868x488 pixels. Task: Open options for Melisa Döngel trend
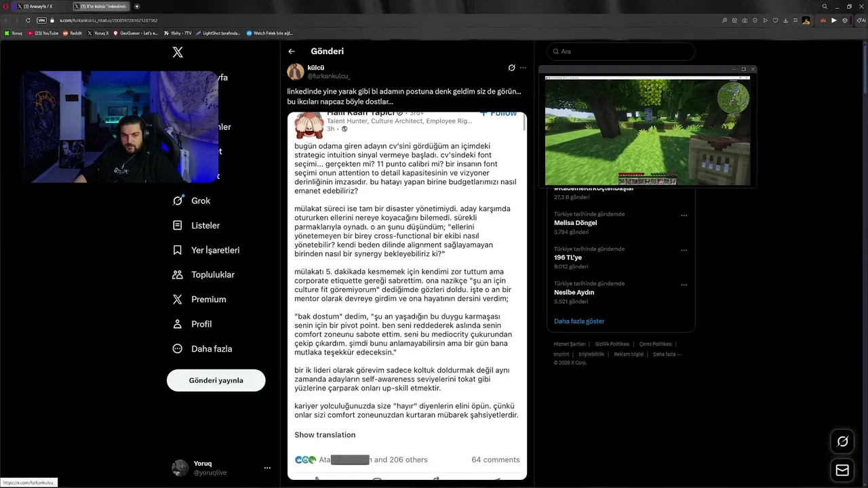tap(684, 215)
